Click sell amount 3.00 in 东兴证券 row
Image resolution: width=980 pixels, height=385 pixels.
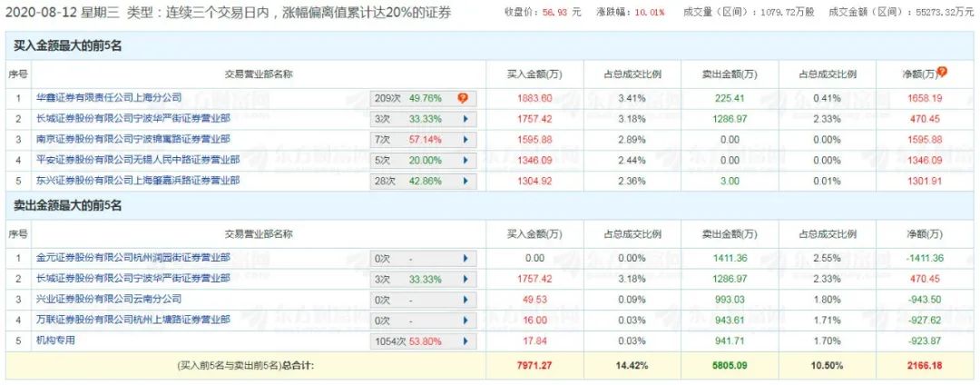point(730,182)
